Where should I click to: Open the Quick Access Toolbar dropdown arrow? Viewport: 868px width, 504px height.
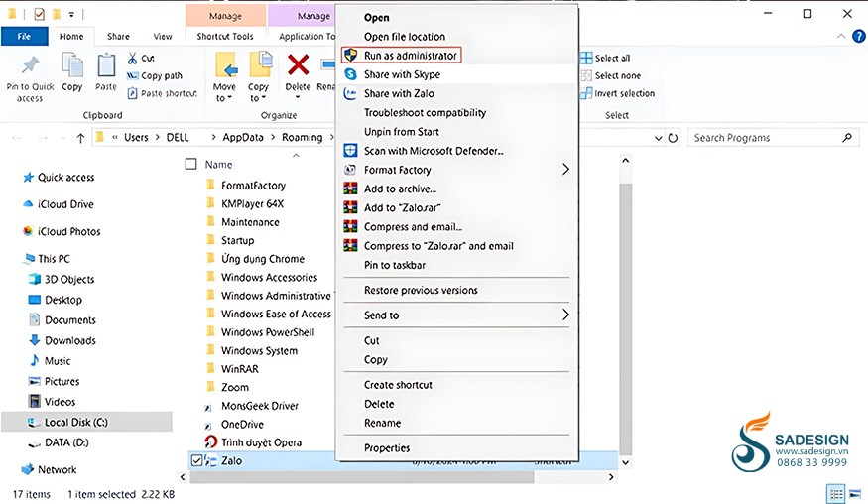pos(71,14)
